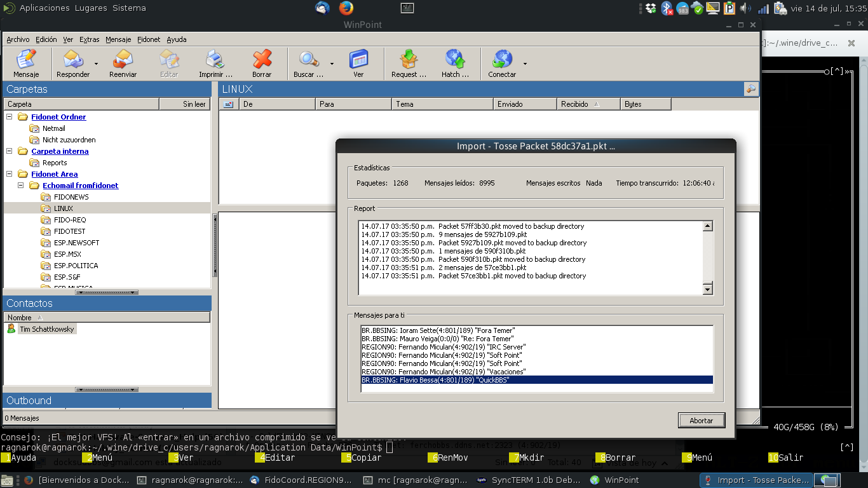Open Firefox from the top panel
This screenshot has width=868, height=488.
click(x=346, y=8)
